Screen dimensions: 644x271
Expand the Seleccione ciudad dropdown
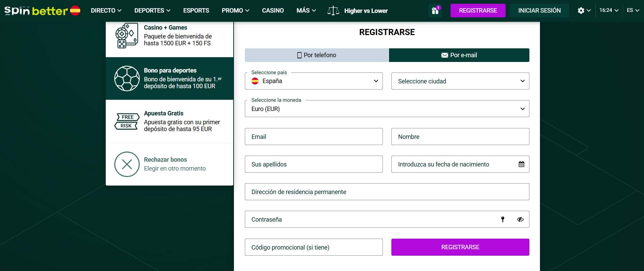(460, 81)
